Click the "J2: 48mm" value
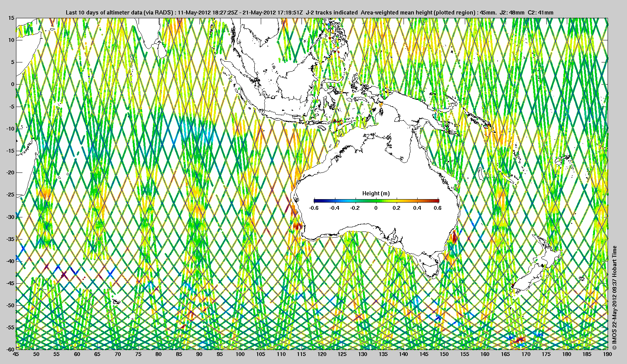The image size is (627, 364). click(511, 13)
